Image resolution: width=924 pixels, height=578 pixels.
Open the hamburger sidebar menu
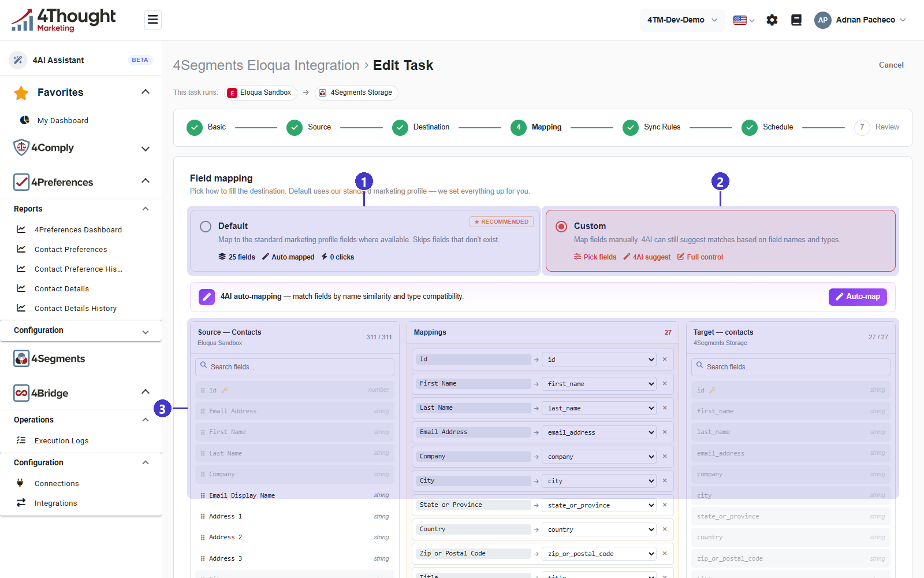tap(152, 20)
